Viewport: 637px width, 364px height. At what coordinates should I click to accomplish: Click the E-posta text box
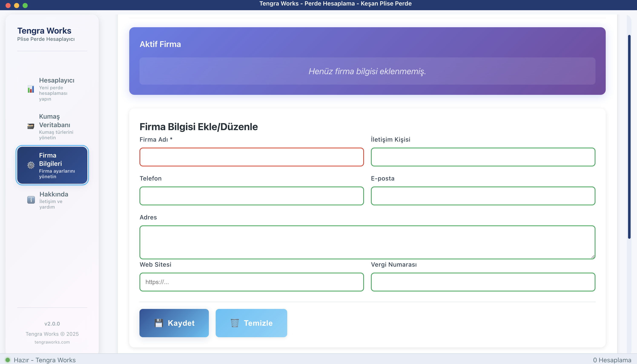pyautogui.click(x=483, y=196)
